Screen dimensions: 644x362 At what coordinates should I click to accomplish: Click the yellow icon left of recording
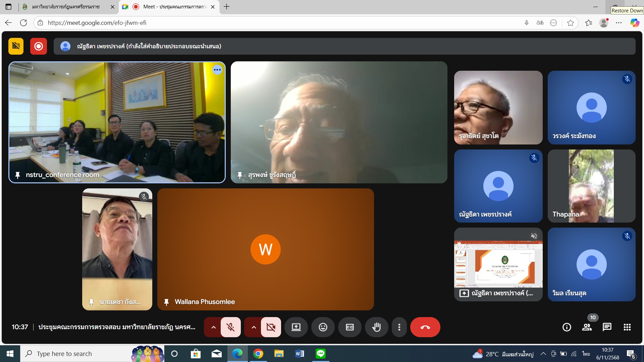pos(16,46)
